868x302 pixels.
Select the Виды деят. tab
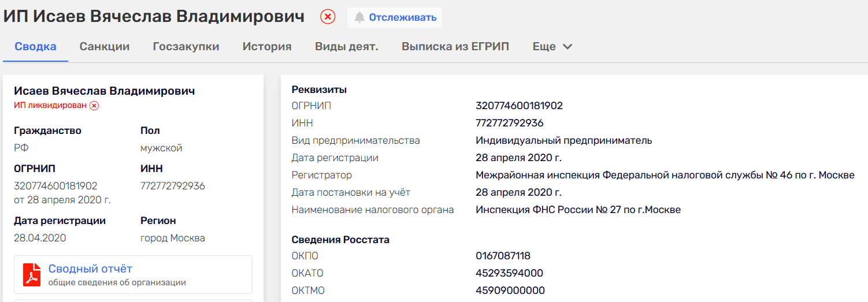(x=347, y=47)
